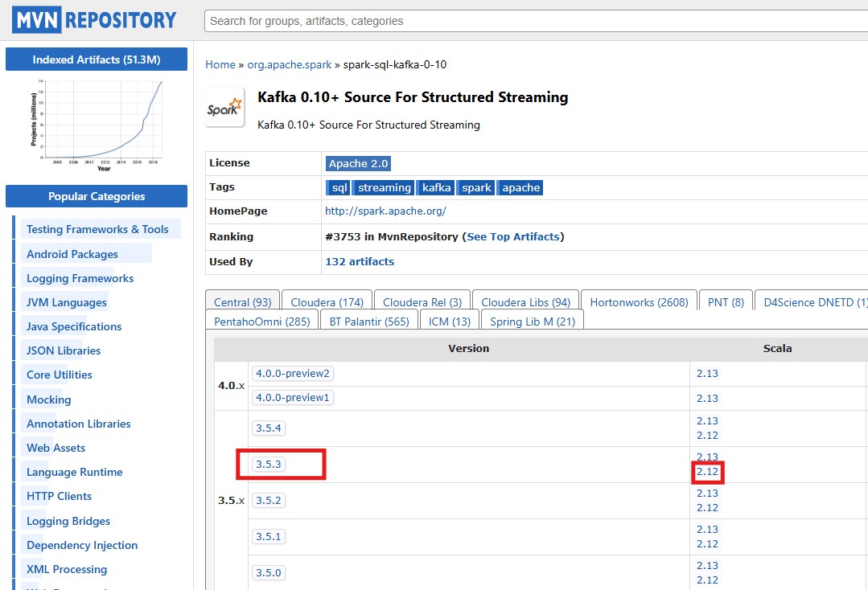Click Scala 2.12 for version 3.5.1

click(x=707, y=544)
